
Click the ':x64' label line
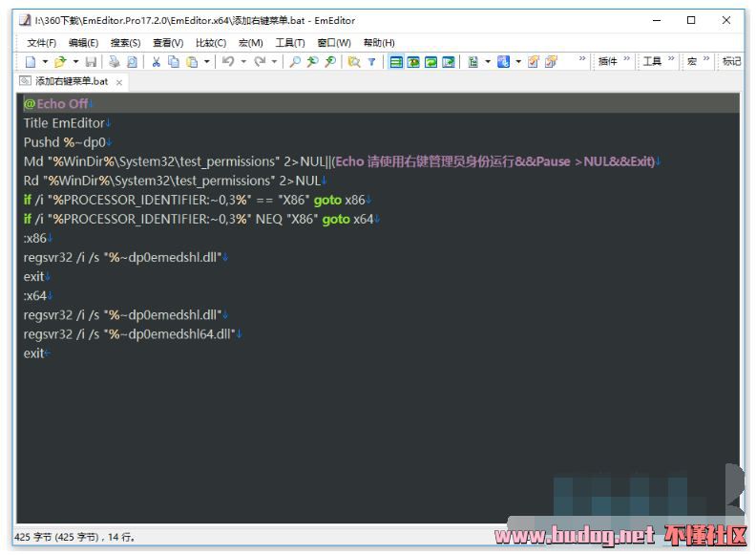(34, 296)
